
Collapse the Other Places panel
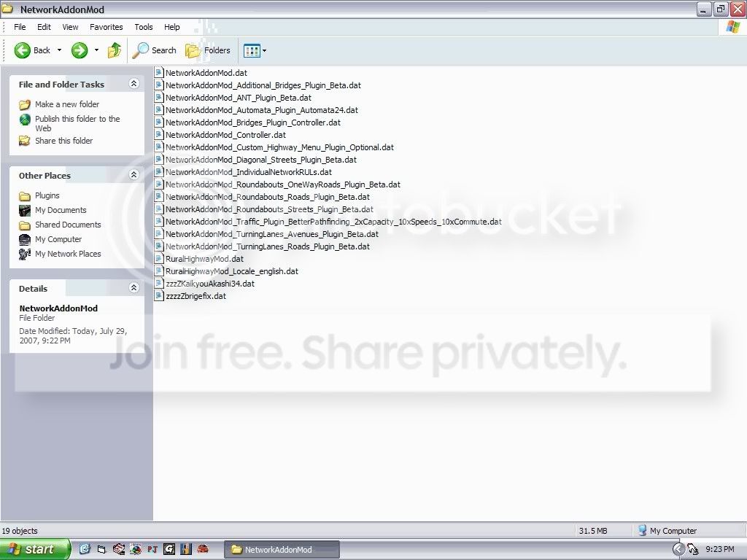pyautogui.click(x=134, y=175)
